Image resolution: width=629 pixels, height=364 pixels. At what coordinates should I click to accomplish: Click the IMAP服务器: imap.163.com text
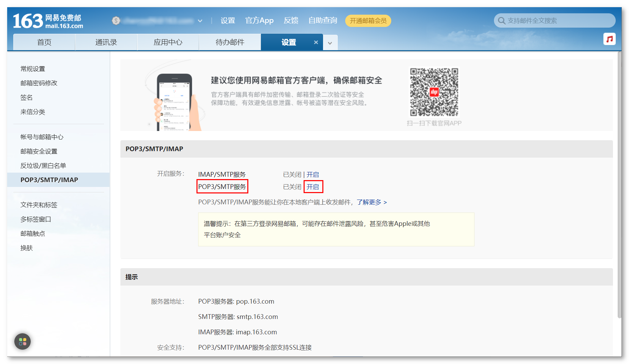237,332
